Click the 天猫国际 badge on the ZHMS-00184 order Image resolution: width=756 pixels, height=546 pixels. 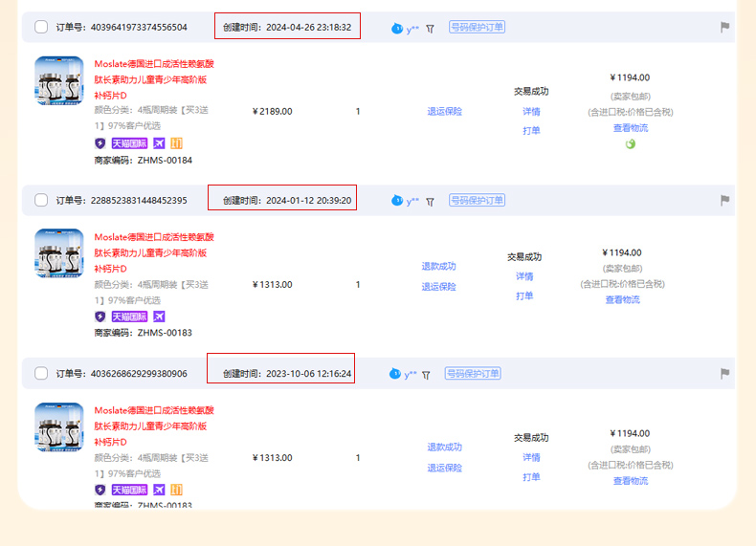(129, 143)
